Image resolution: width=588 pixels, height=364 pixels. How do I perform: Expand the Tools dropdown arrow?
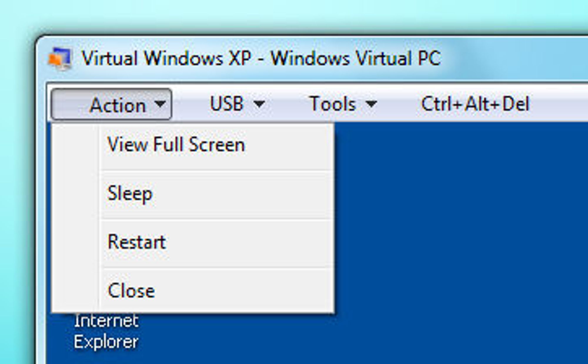[372, 104]
